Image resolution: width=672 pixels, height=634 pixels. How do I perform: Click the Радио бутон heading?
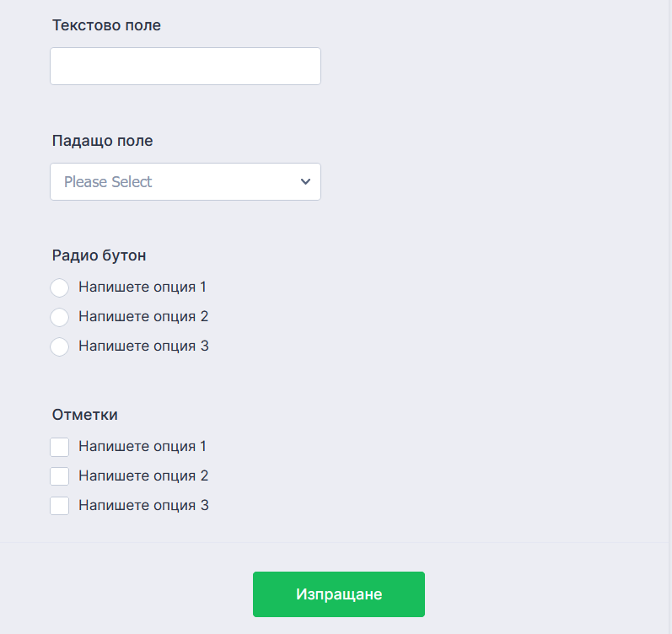99,255
